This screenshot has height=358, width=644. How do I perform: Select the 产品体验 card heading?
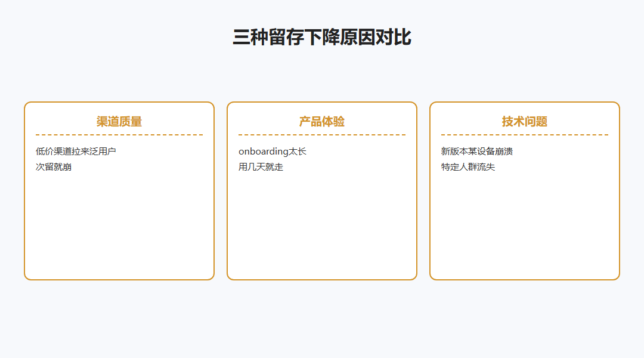321,122
